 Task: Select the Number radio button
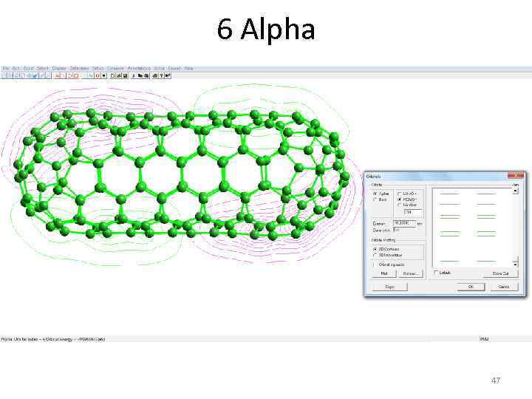pos(399,205)
